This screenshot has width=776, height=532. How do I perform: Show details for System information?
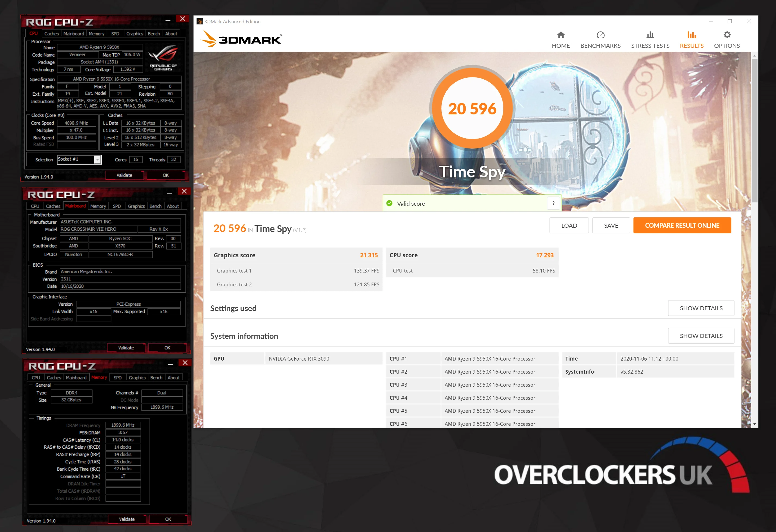701,335
